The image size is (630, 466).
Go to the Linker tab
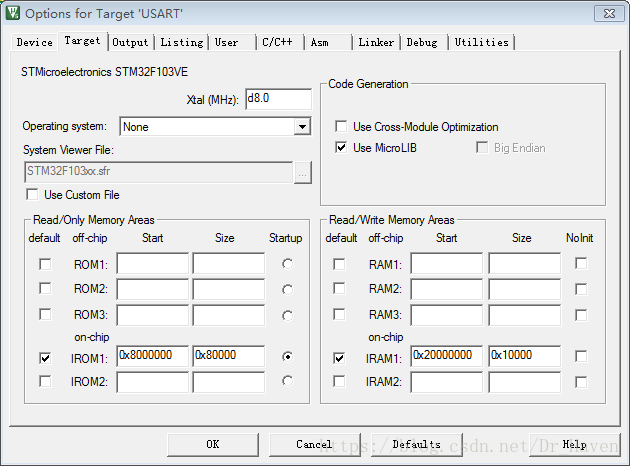(x=376, y=42)
